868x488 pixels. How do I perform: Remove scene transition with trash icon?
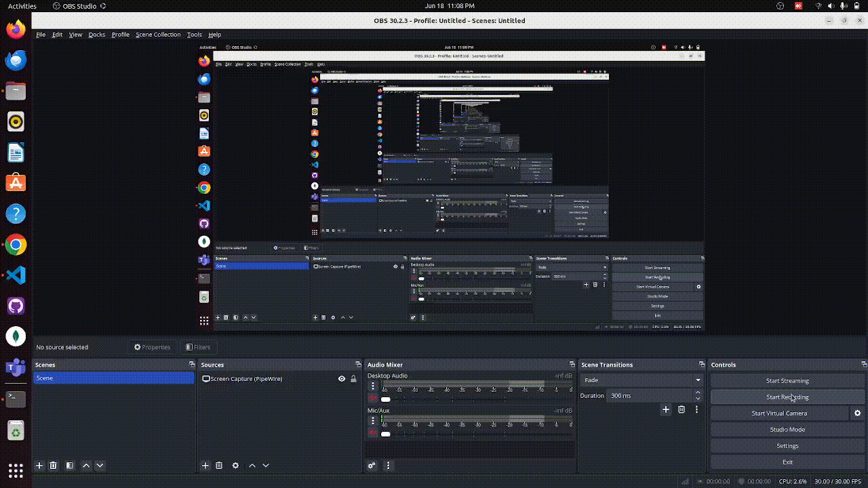click(682, 409)
